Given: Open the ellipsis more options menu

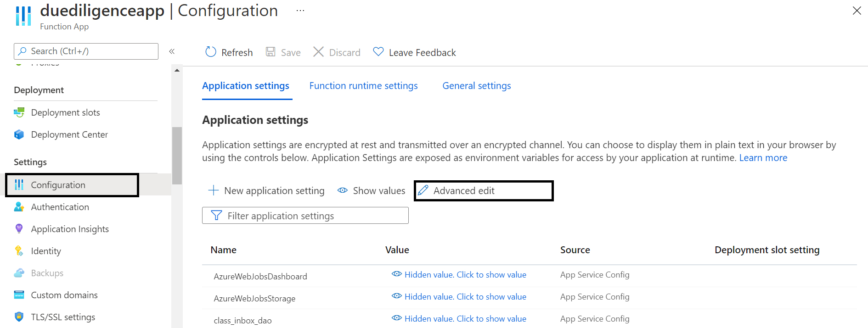Looking at the screenshot, I should [300, 11].
